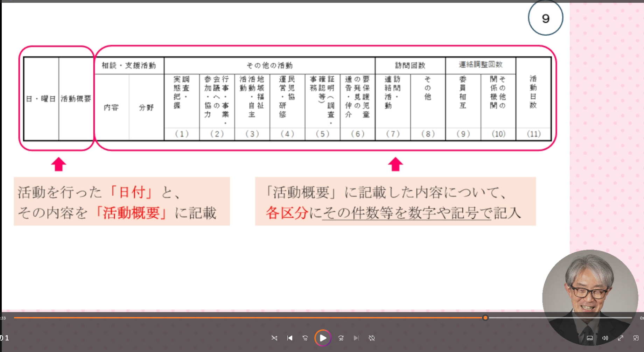This screenshot has width=644, height=352.
Task: Expand the video to fullscreen
Action: tap(621, 338)
